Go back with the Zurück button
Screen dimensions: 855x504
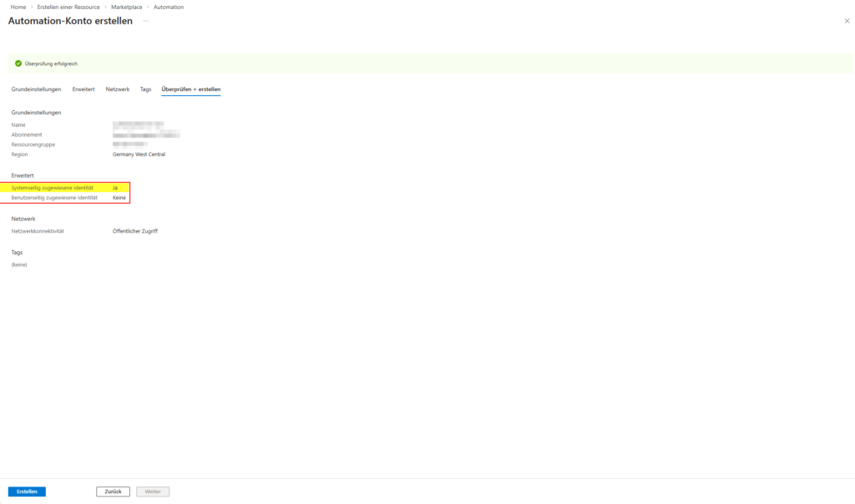[113, 491]
